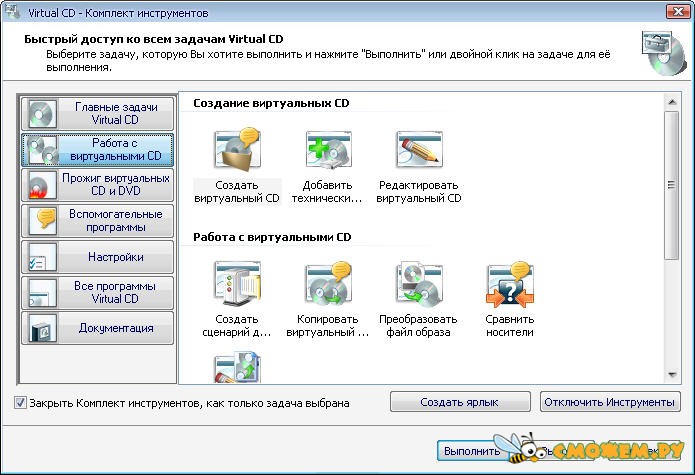
Task: Open Прожиг виртуальных CD и DVD category
Action: [97, 185]
